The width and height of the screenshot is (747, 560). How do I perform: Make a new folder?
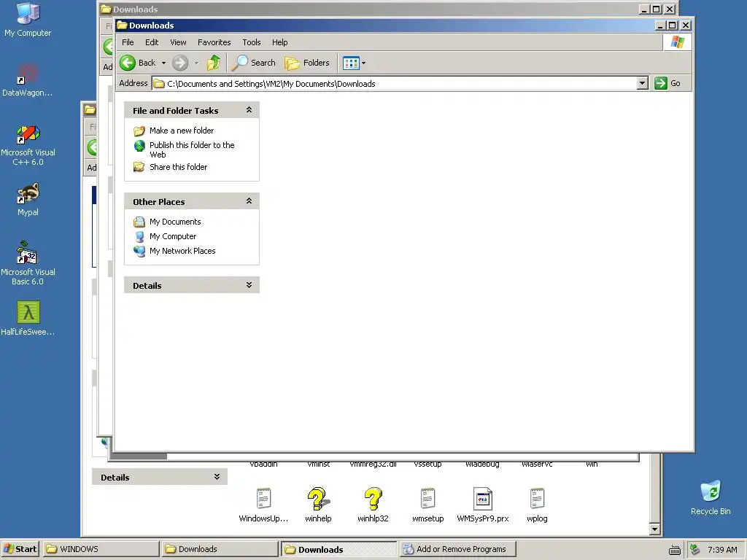point(182,131)
